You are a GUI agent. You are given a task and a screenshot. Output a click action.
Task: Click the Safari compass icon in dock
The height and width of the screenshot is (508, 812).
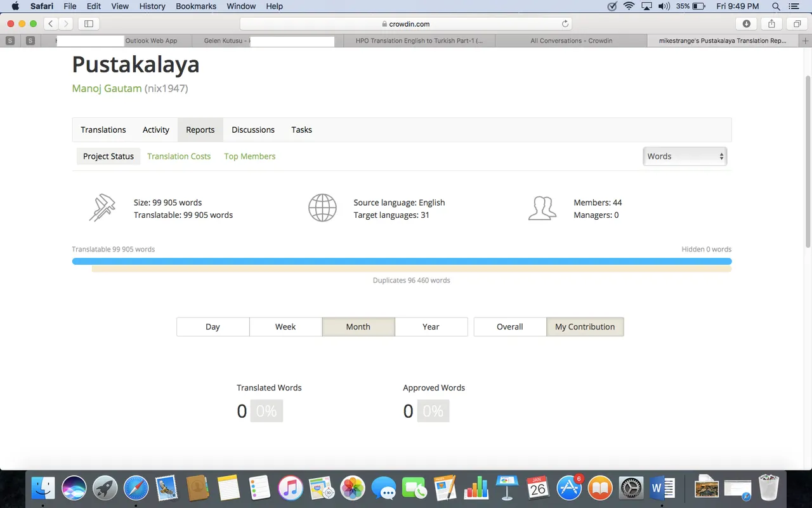[136, 488]
